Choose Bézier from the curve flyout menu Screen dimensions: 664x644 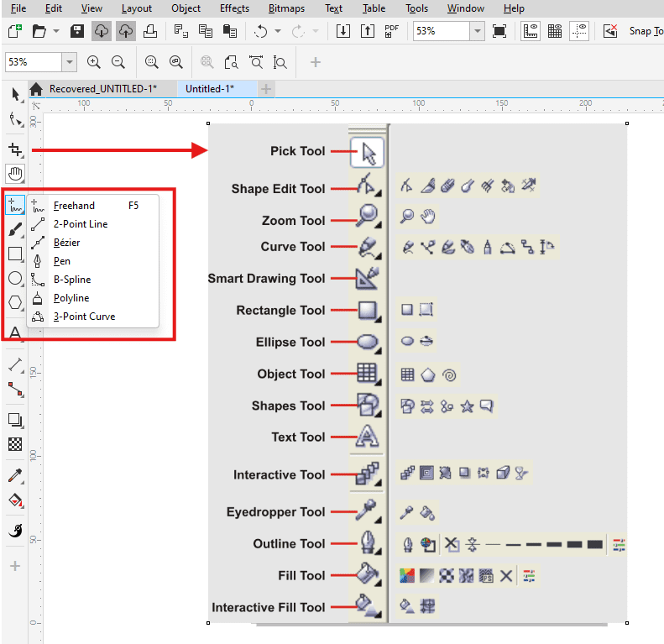pyautogui.click(x=66, y=243)
